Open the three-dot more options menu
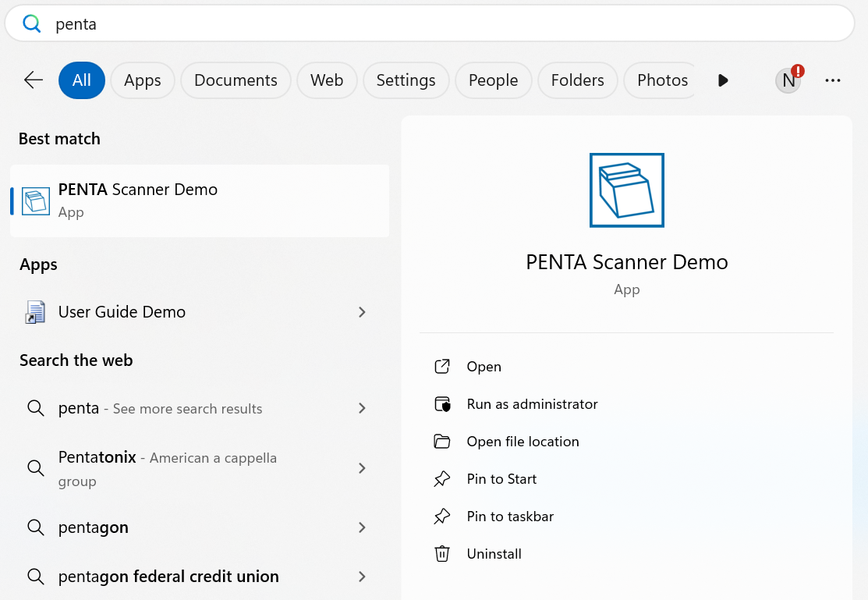This screenshot has height=600, width=868. (x=833, y=80)
